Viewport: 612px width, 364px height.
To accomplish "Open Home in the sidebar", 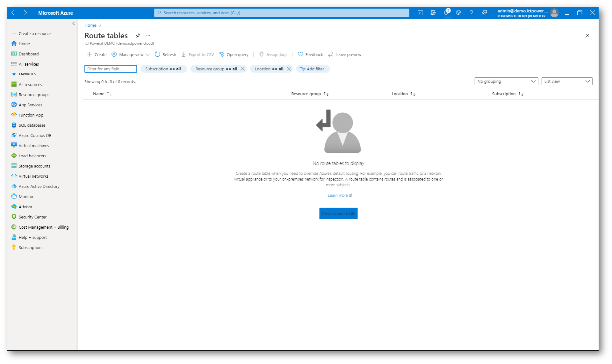I will [x=21, y=44].
